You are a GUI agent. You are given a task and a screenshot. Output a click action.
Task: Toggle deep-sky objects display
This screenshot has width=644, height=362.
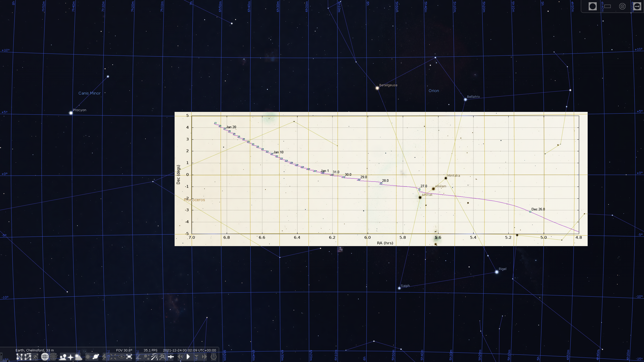[x=88, y=357]
